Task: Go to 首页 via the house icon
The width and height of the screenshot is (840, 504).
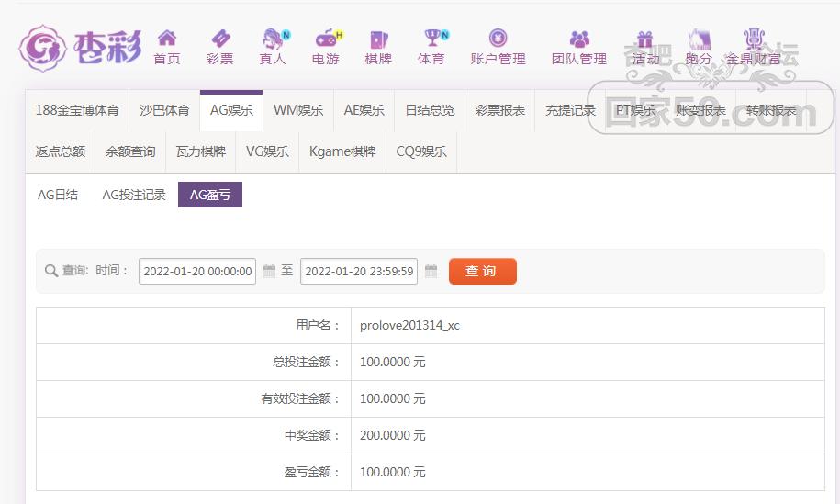Action: [167, 38]
